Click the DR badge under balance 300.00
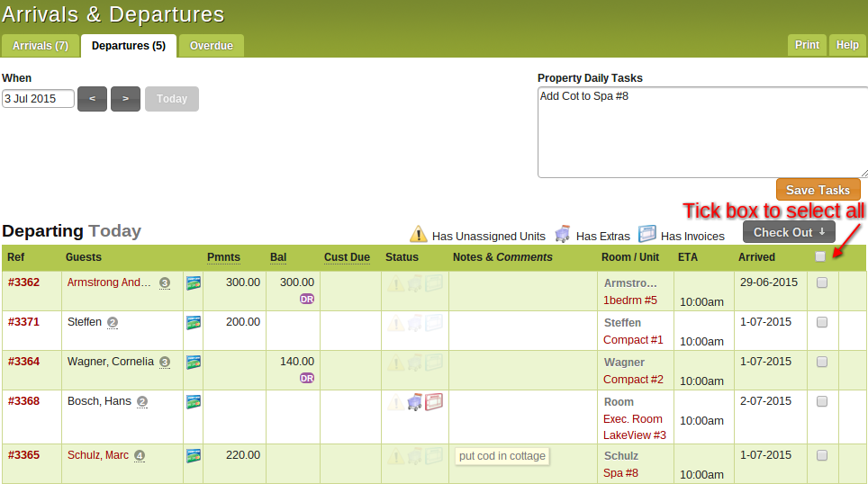The width and height of the screenshot is (868, 484). click(x=307, y=299)
